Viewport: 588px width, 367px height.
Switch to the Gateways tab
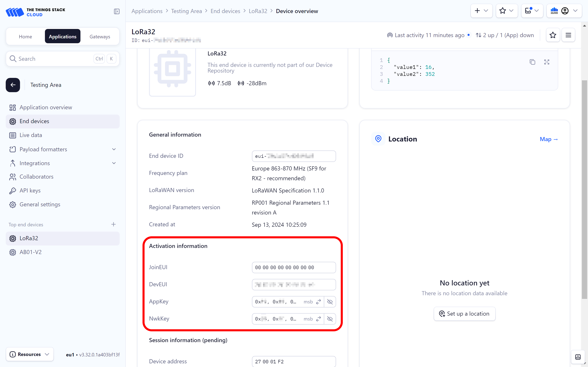click(x=100, y=36)
